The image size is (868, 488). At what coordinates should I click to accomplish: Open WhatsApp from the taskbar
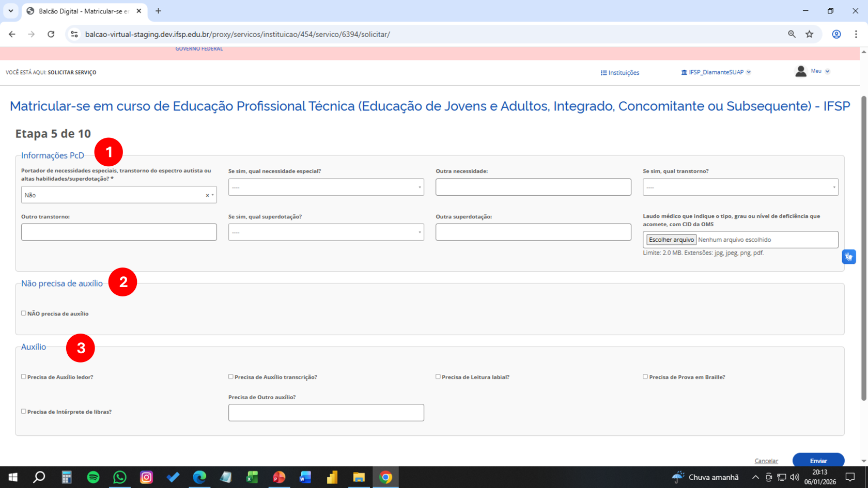(120, 477)
